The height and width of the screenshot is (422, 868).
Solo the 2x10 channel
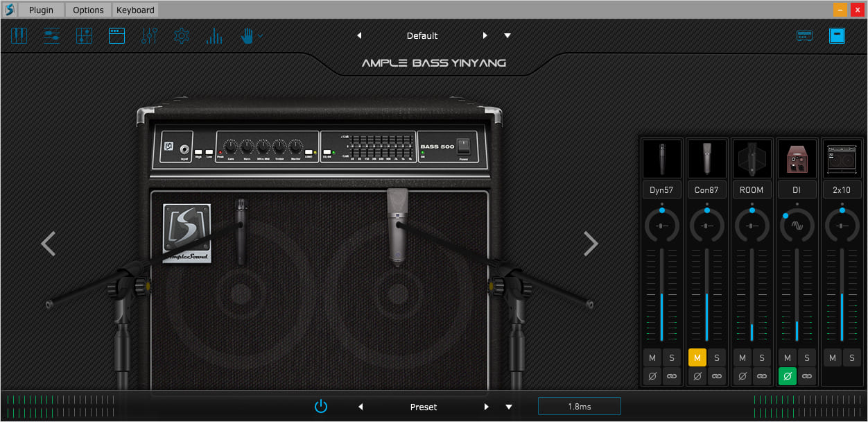point(851,357)
